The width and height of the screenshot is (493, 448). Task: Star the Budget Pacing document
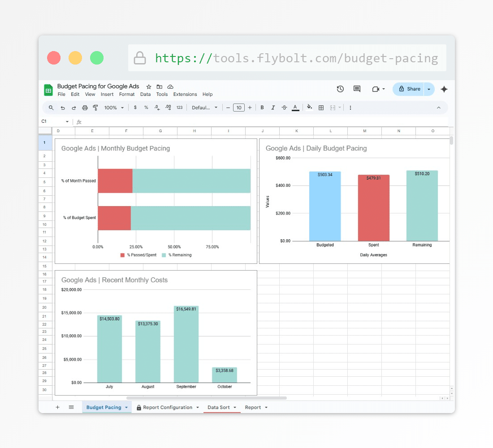tap(149, 86)
